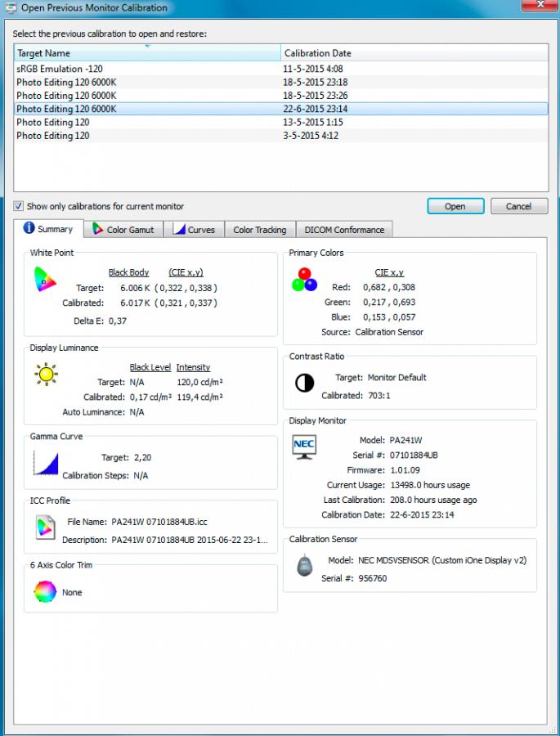Screen dimensions: 560x736
Task: Open the DICOM Conformance tab
Action: 344,230
